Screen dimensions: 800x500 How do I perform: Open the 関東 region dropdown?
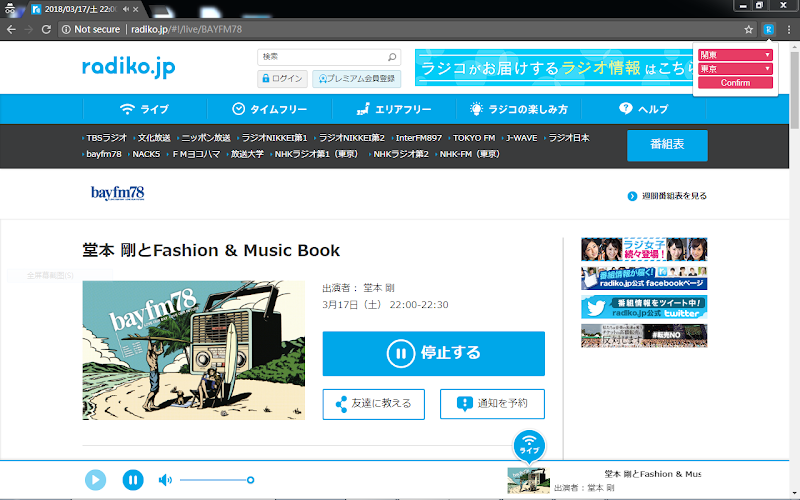click(735, 55)
